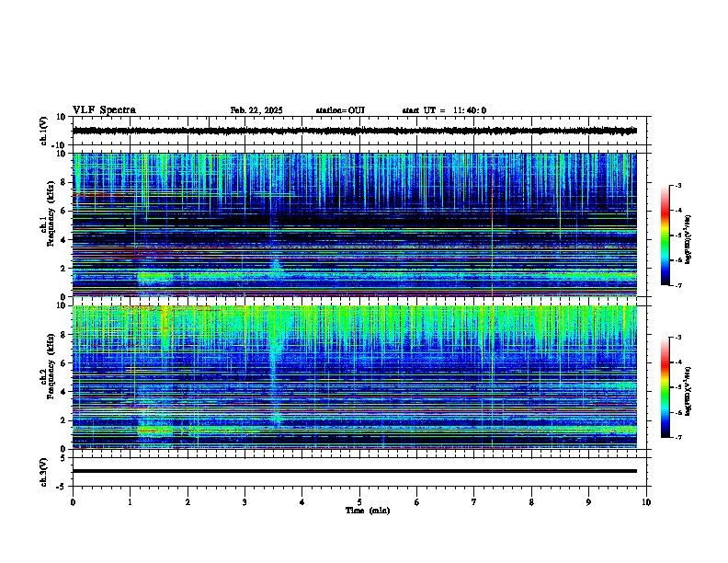Click the time axis tick label '1'
728x563 pixels.
tap(130, 502)
